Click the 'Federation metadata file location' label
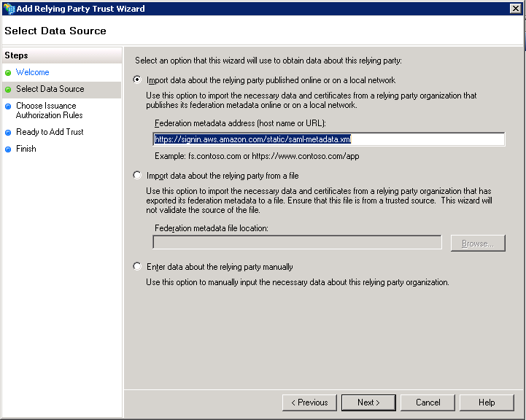Image resolution: width=526 pixels, height=420 pixels. click(212, 228)
